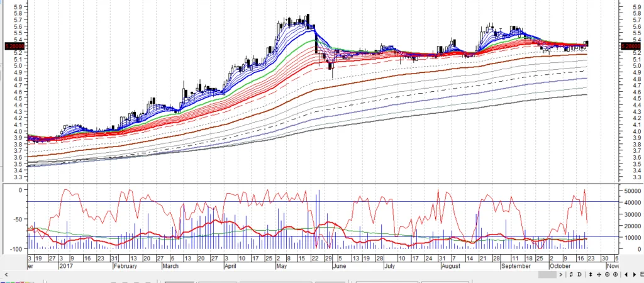Click the left 5.28000 price marker
The width and height of the screenshot is (644, 283).
tap(14, 46)
